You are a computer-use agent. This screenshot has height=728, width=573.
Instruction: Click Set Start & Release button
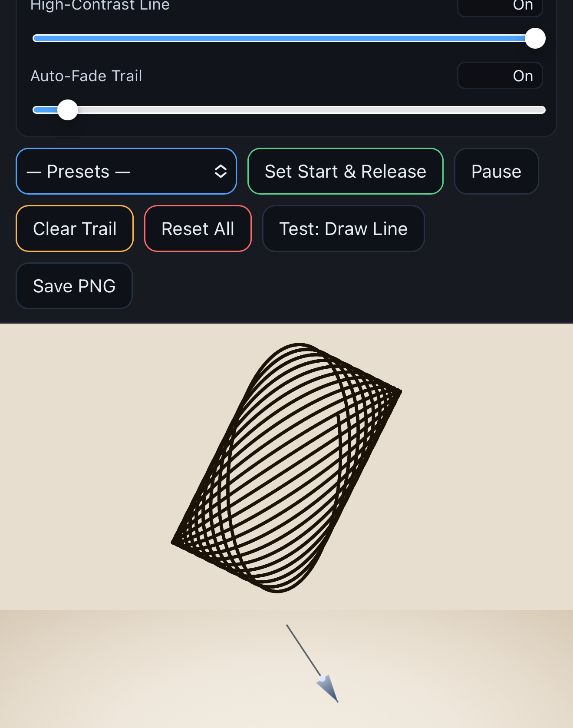(345, 171)
